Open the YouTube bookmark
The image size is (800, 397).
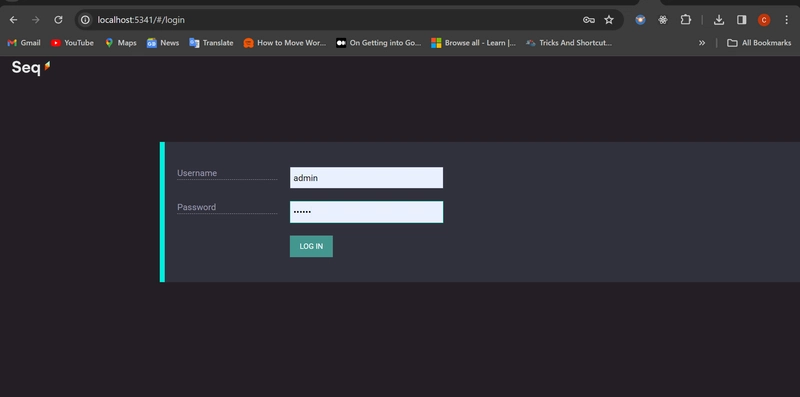click(72, 43)
